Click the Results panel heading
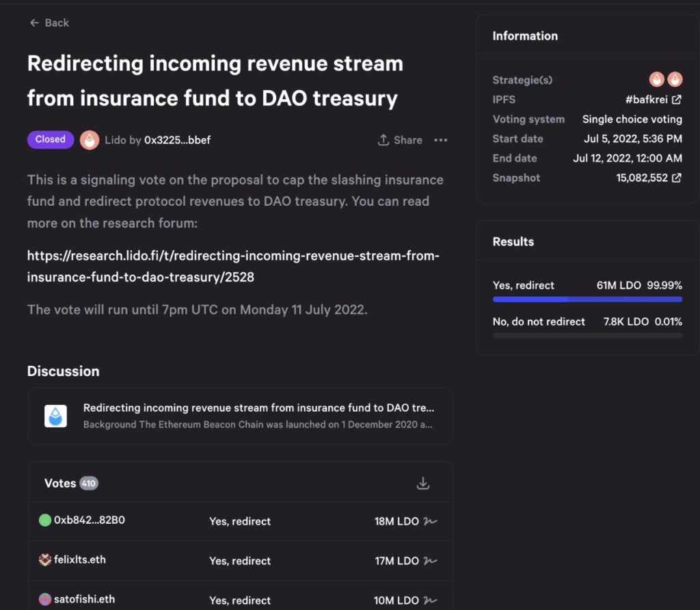The height and width of the screenshot is (610, 700). (x=513, y=241)
